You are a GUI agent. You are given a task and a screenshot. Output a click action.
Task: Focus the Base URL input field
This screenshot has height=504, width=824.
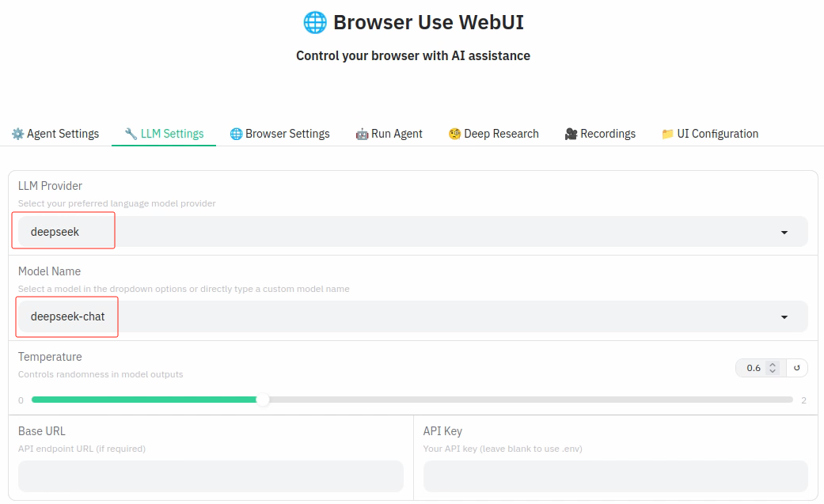(211, 476)
